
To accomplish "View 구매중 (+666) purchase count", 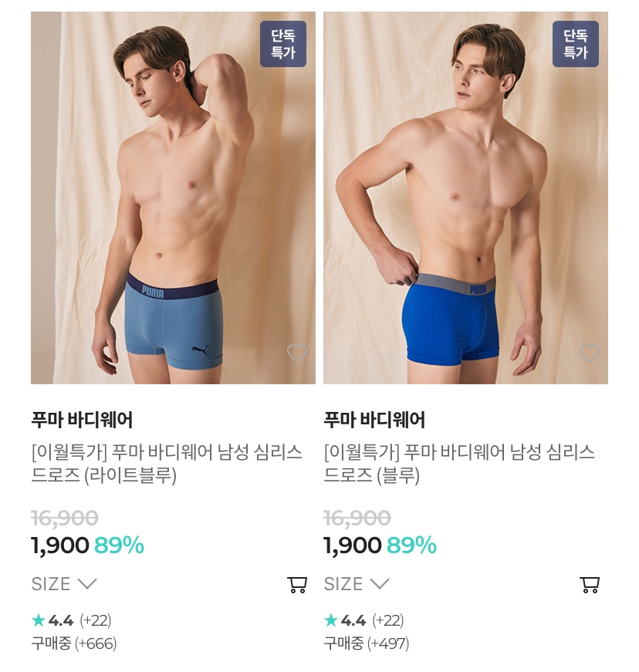I will [74, 643].
